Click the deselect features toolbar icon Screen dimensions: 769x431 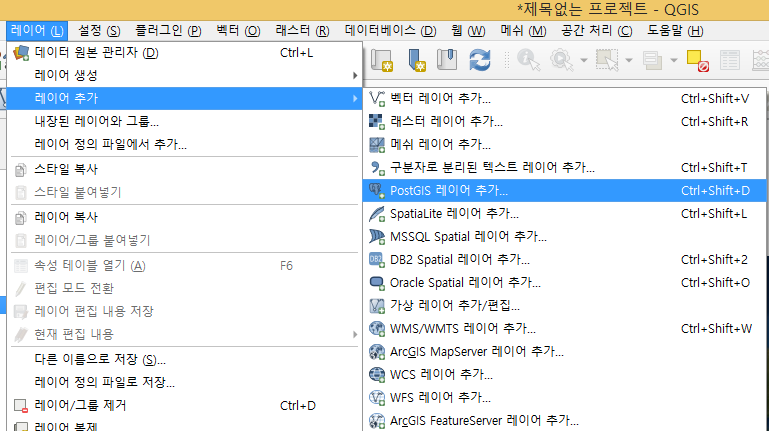coord(697,61)
